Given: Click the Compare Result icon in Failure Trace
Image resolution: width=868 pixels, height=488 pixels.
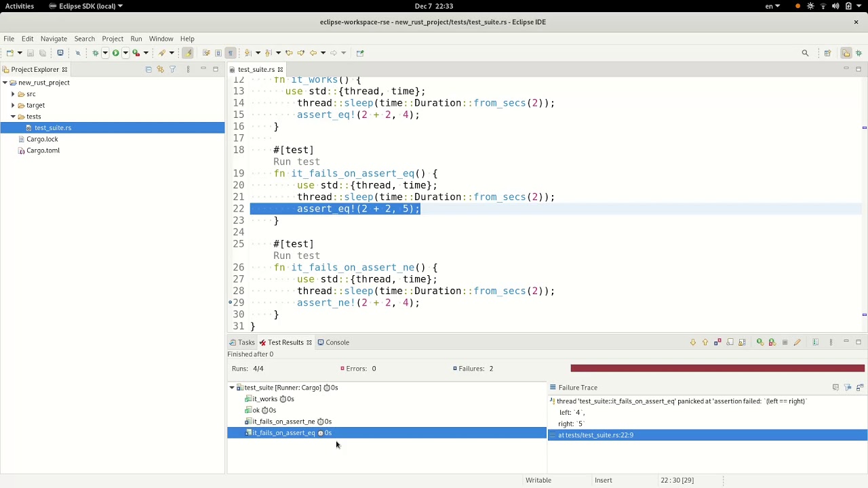Looking at the screenshot, I should coord(860,388).
